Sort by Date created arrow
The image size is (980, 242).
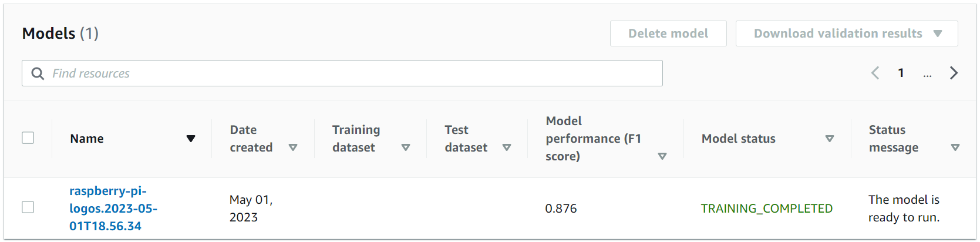click(x=293, y=147)
